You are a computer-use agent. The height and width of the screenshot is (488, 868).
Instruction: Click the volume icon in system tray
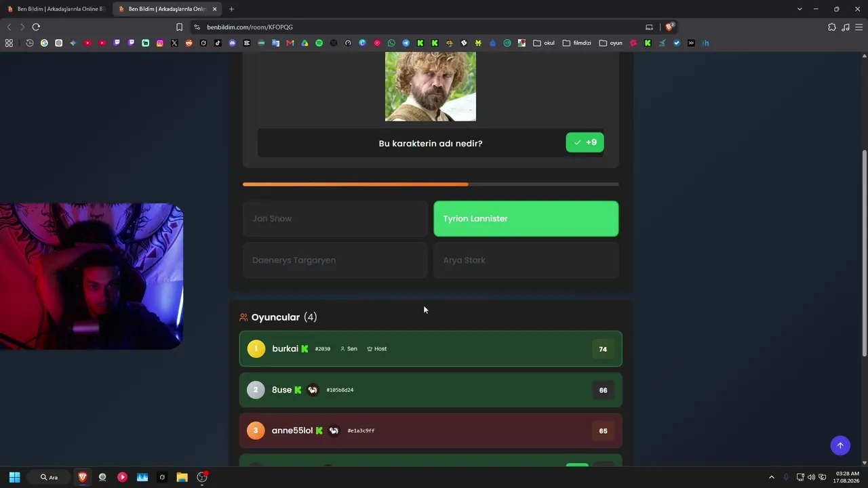coord(811,477)
